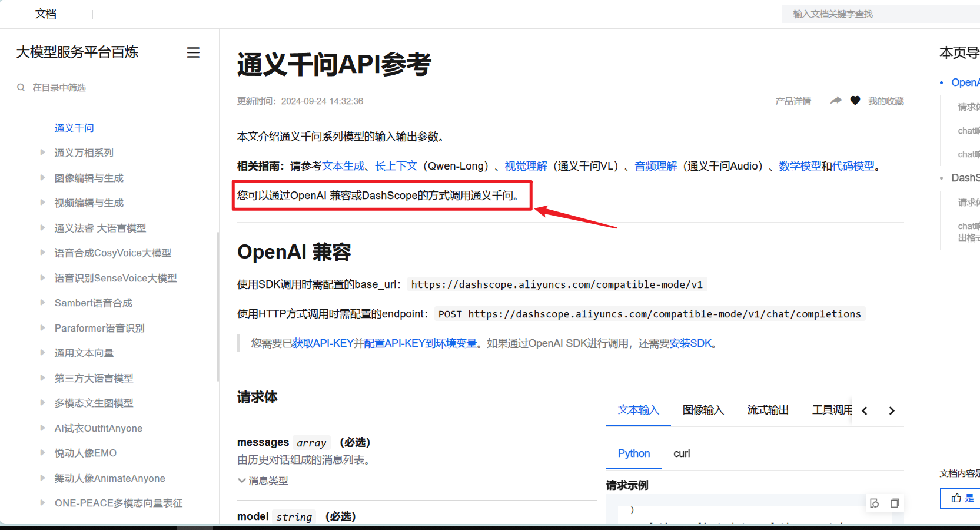Select ONE-PEACE多模态向量表征 in sidebar
The width and height of the screenshot is (980, 530).
click(118, 503)
